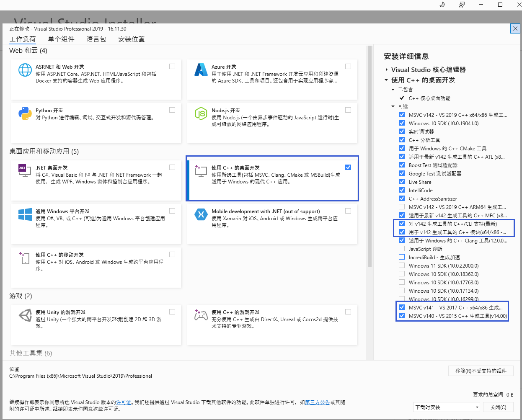Click the Xamarin mobile development icon
This screenshot has width=522, height=420.
pos(201,214)
